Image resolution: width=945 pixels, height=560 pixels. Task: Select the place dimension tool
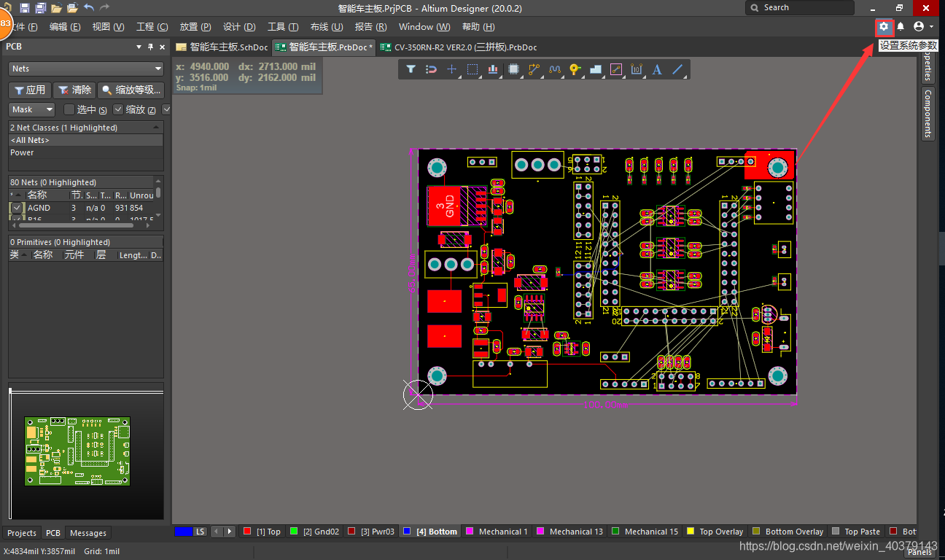point(637,69)
